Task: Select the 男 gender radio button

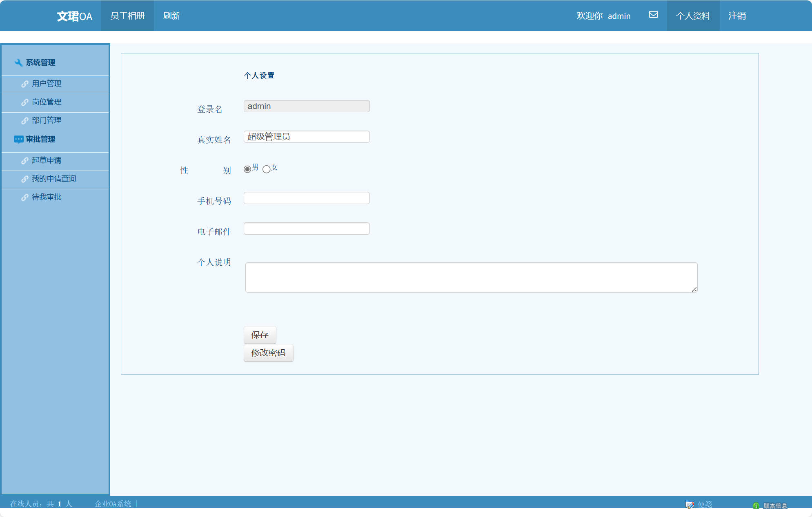Action: coord(247,169)
